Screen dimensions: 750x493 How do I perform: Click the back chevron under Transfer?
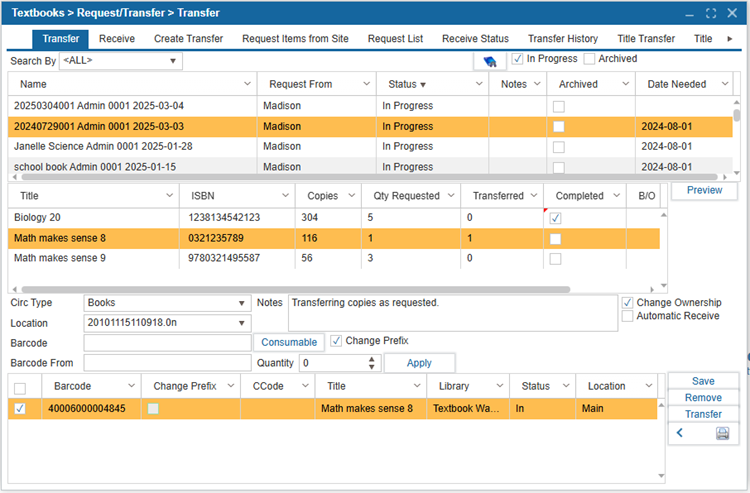tap(680, 433)
